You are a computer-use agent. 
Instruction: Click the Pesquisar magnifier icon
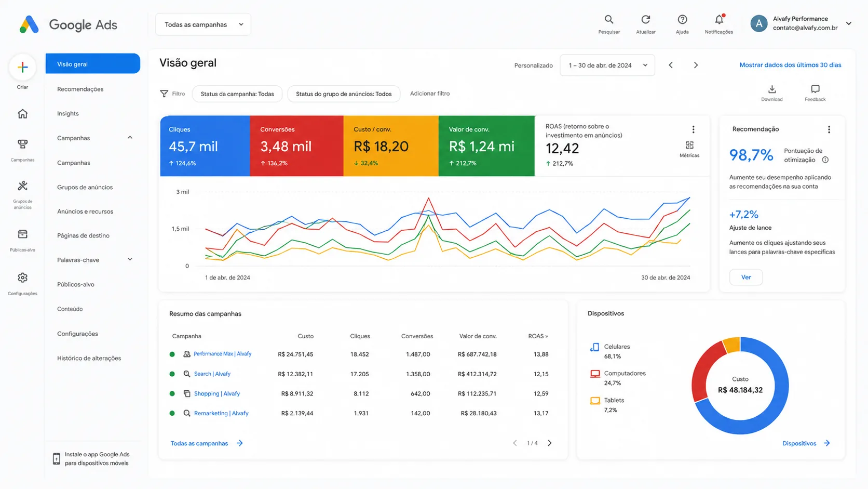609,19
